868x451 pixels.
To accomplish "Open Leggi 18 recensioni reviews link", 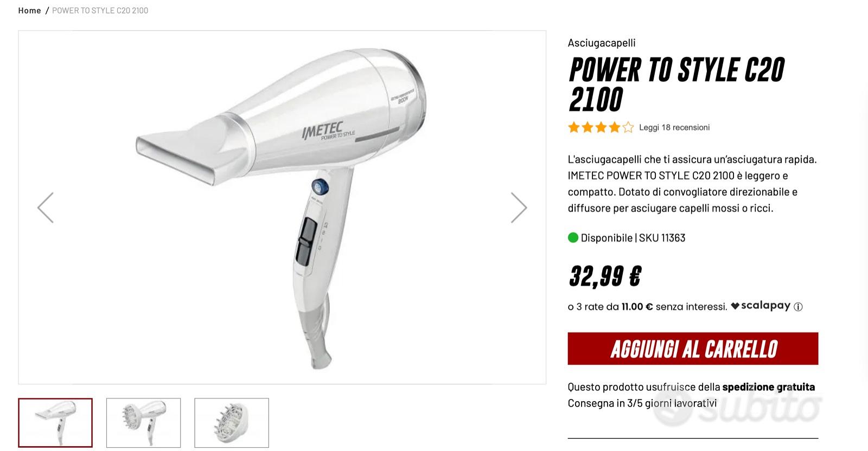I will click(674, 127).
